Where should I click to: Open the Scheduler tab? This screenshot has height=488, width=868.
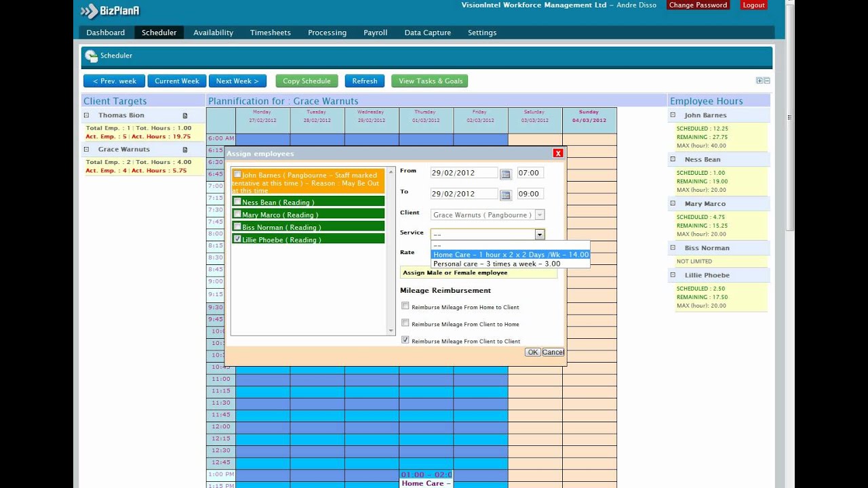tap(159, 33)
